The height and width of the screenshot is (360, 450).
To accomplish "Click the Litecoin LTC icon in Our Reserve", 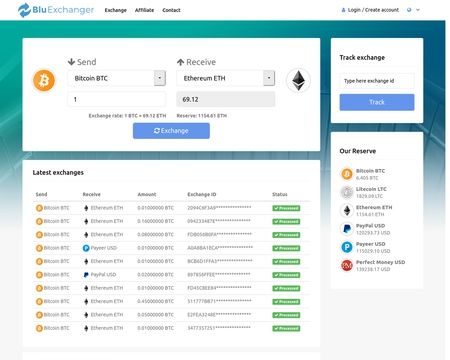I will [x=347, y=192].
